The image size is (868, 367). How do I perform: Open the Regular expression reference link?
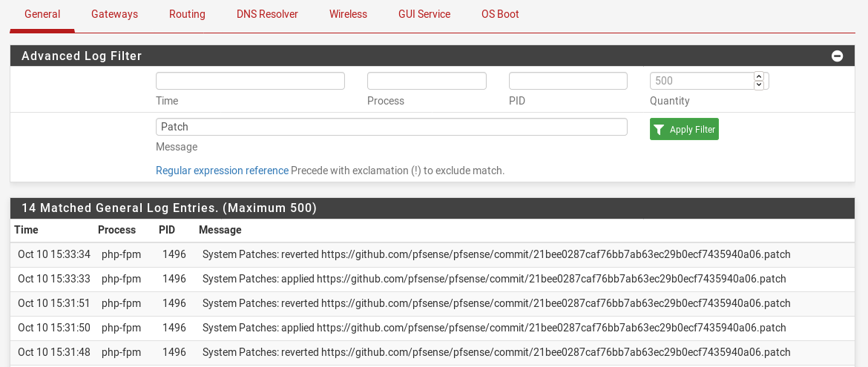click(222, 171)
